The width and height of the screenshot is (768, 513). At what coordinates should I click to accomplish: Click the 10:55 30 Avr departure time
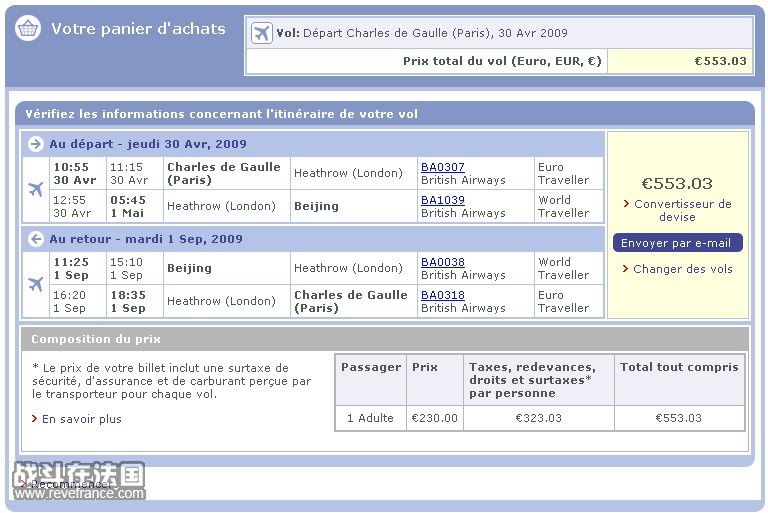pos(75,173)
